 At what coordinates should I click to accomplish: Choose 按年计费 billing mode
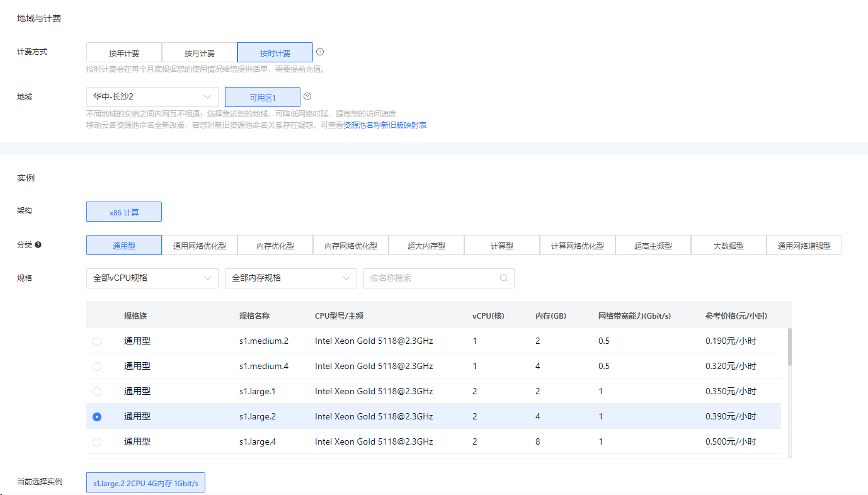(124, 53)
